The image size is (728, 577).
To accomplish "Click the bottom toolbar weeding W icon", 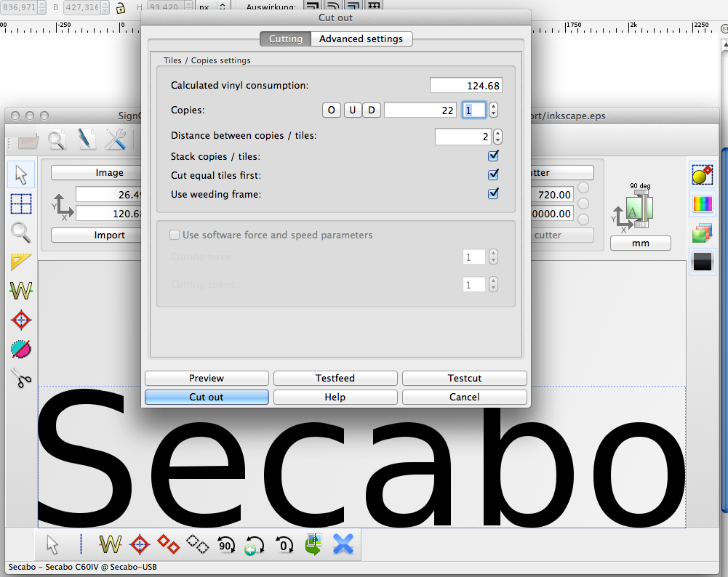I will (x=111, y=544).
